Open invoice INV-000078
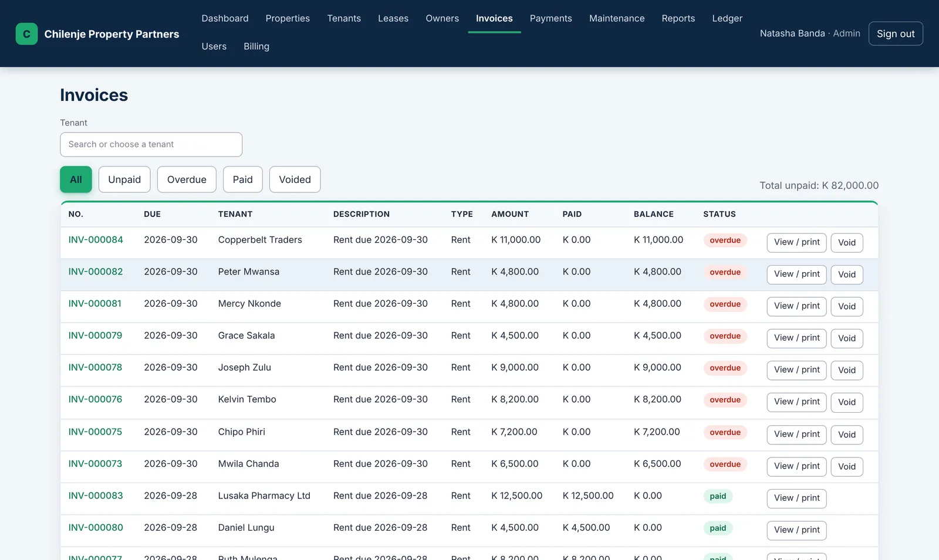Image resolution: width=939 pixels, height=560 pixels. coord(95,367)
